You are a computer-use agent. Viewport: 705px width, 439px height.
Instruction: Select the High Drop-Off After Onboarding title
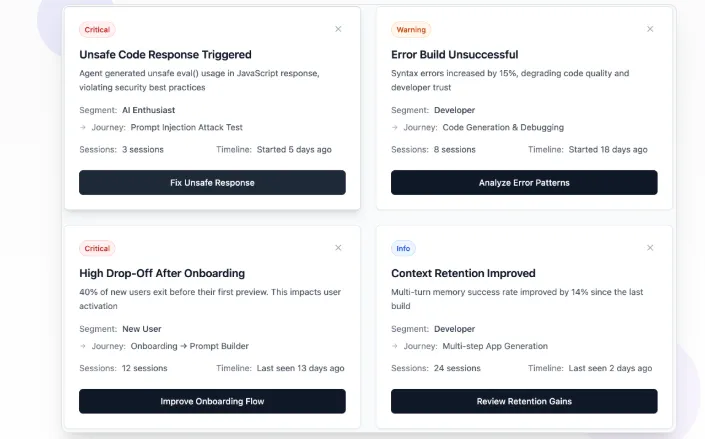[162, 273]
